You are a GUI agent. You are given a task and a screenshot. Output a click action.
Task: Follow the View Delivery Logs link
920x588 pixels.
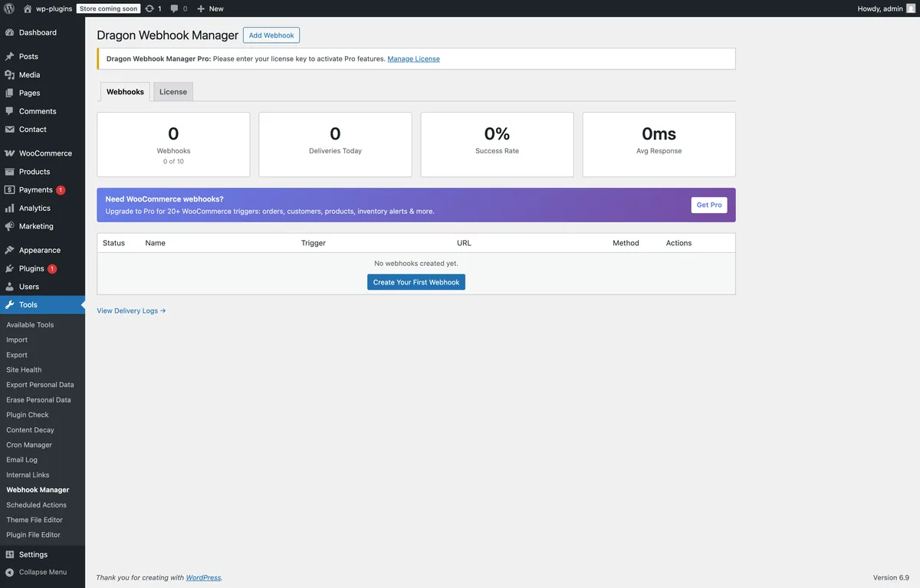[131, 310]
